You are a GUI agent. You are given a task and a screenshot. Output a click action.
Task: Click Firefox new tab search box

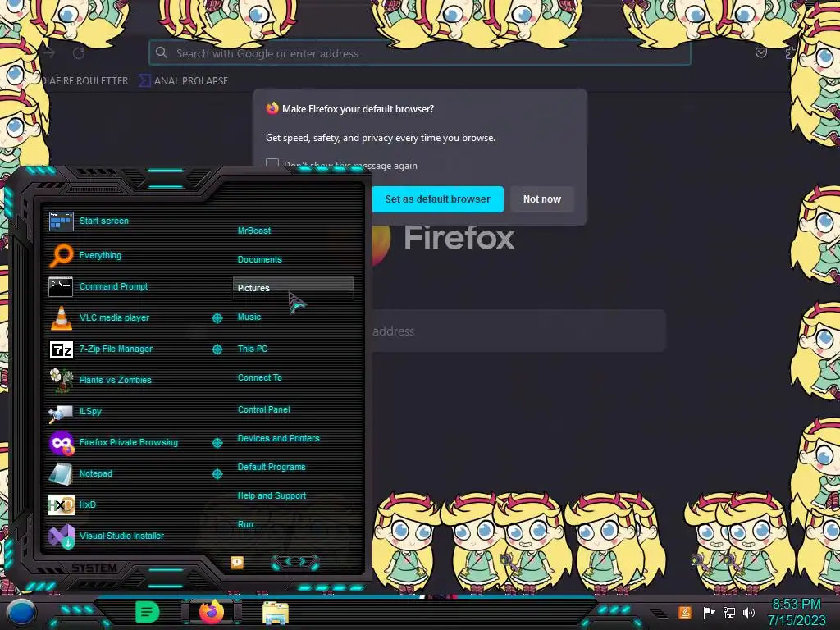(x=518, y=331)
